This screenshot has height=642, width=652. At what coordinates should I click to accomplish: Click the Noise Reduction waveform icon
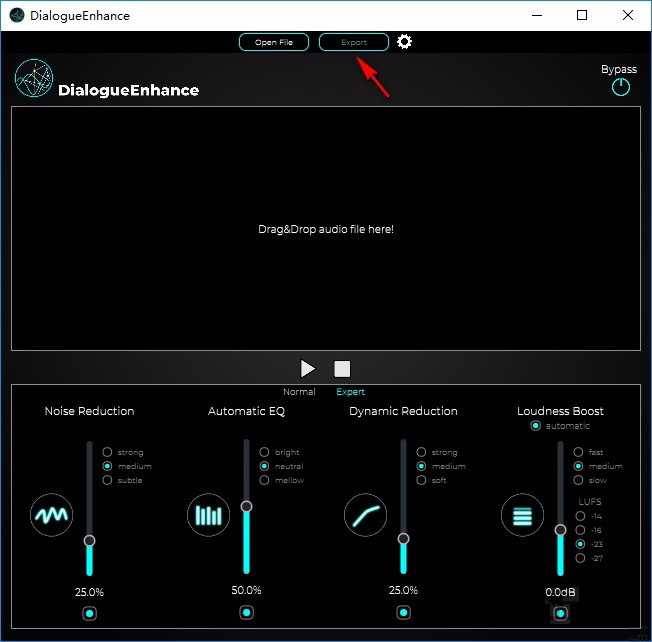51,515
